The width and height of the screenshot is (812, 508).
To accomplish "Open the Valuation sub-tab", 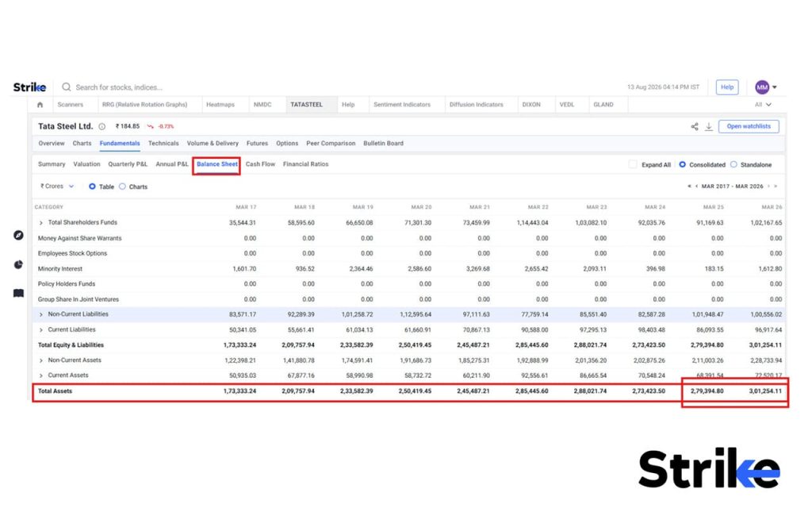I will [x=87, y=164].
